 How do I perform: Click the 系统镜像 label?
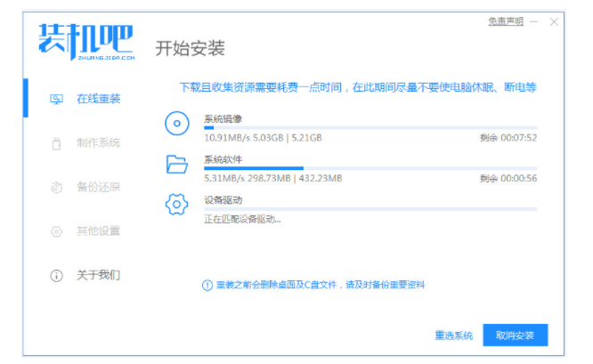(223, 119)
